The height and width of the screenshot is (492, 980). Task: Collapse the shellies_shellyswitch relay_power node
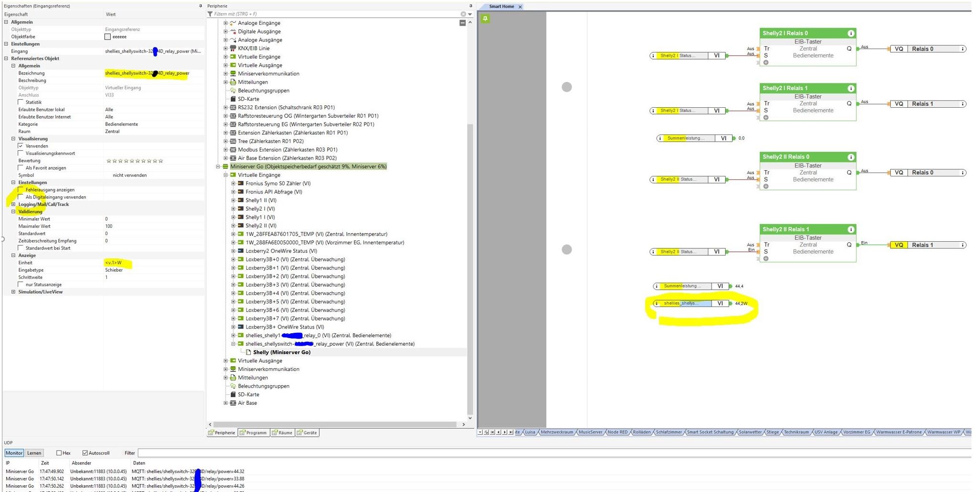tap(233, 344)
